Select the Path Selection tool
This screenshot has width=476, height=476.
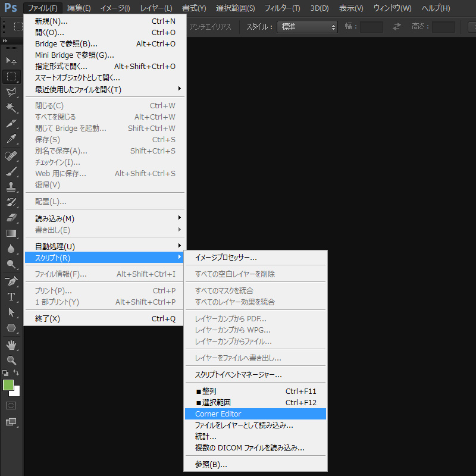click(x=11, y=312)
